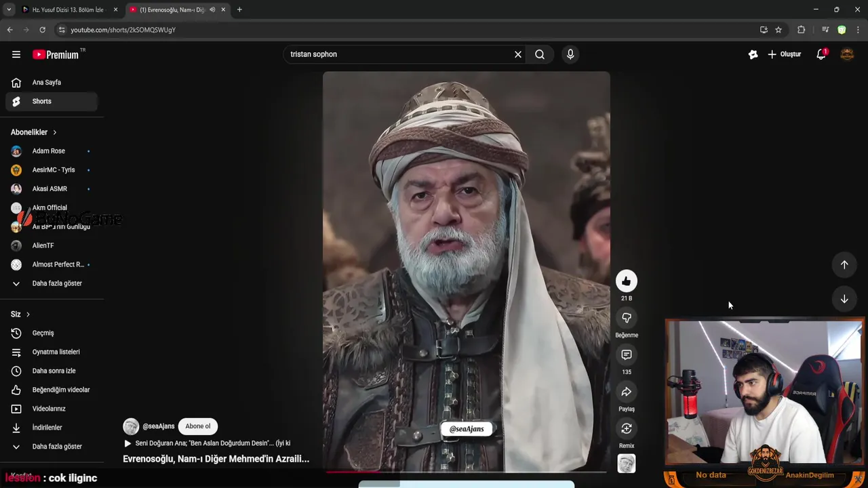Viewport: 868px width, 488px height.
Task: Reload the page
Action: (x=42, y=30)
